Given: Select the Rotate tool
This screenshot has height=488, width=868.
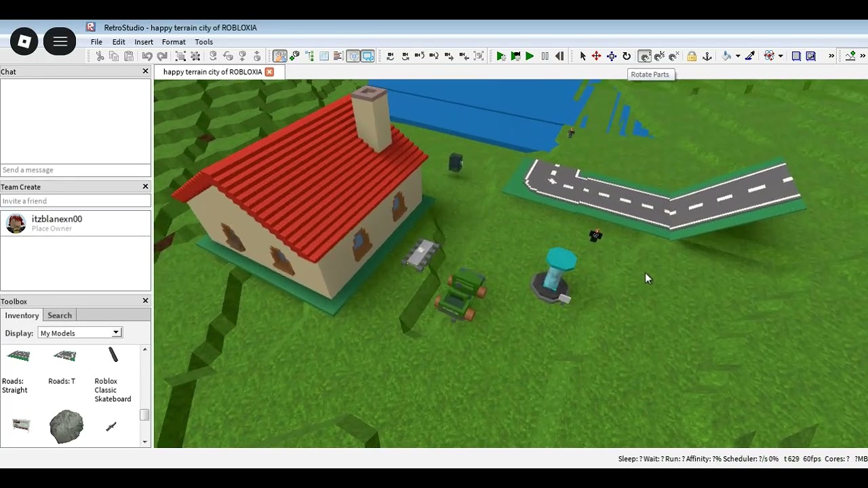Looking at the screenshot, I should tap(627, 56).
